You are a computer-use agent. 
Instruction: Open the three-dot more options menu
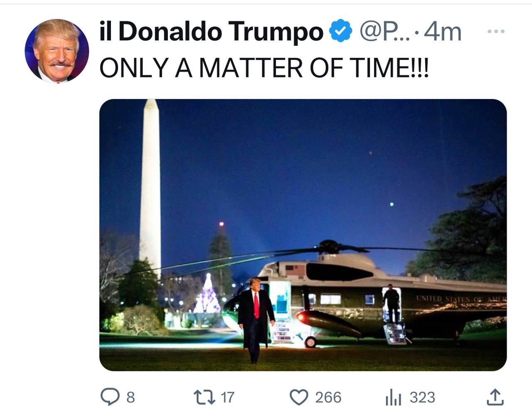(x=496, y=31)
